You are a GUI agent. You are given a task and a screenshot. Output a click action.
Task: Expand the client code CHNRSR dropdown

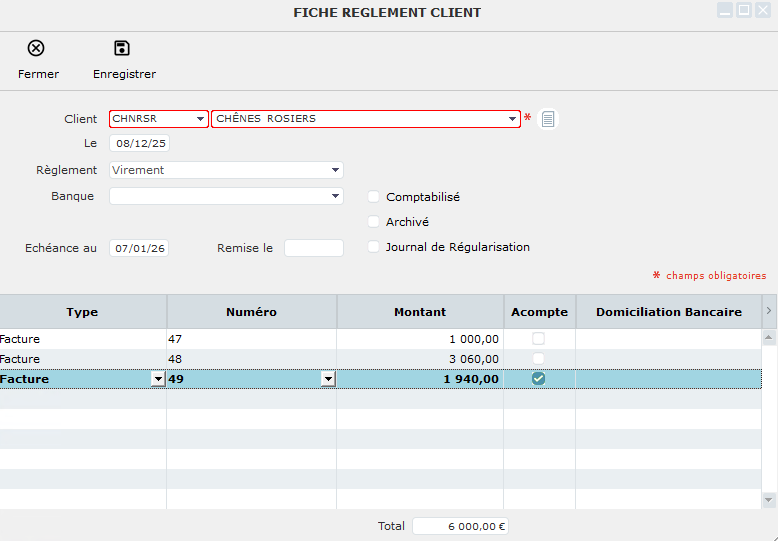[x=200, y=119]
